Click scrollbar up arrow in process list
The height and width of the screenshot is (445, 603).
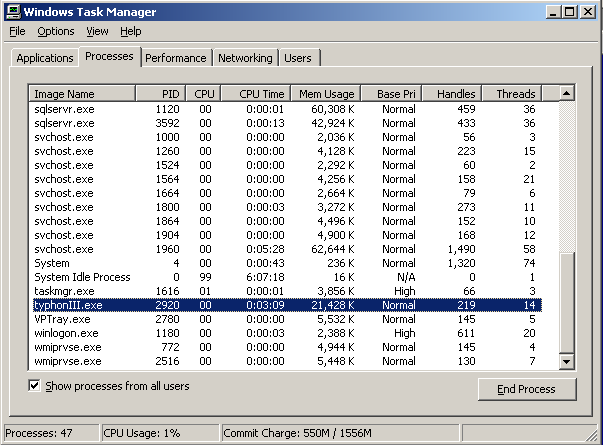[x=566, y=93]
